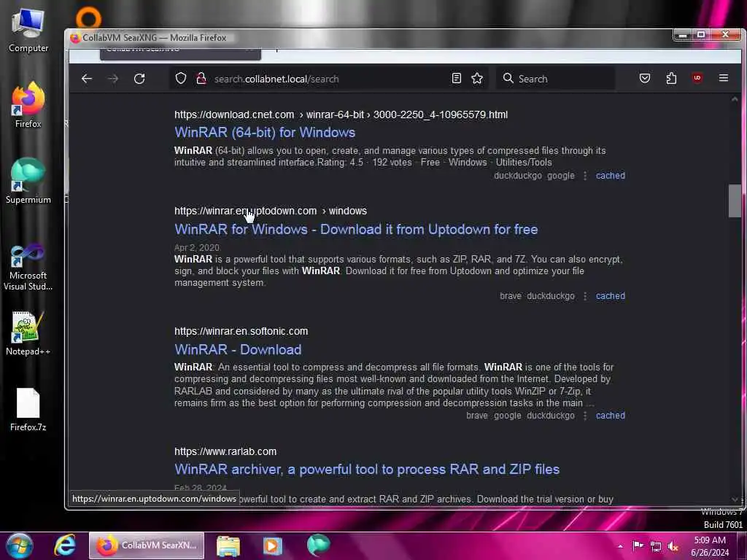This screenshot has width=747, height=560.
Task: Reload the page with the refresh icon
Action: 139,79
